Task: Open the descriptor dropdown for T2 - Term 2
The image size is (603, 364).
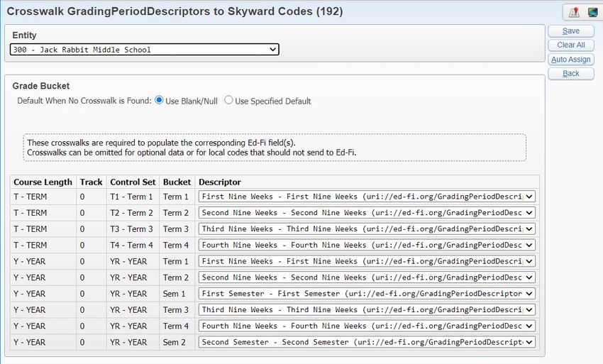Action: (x=367, y=213)
